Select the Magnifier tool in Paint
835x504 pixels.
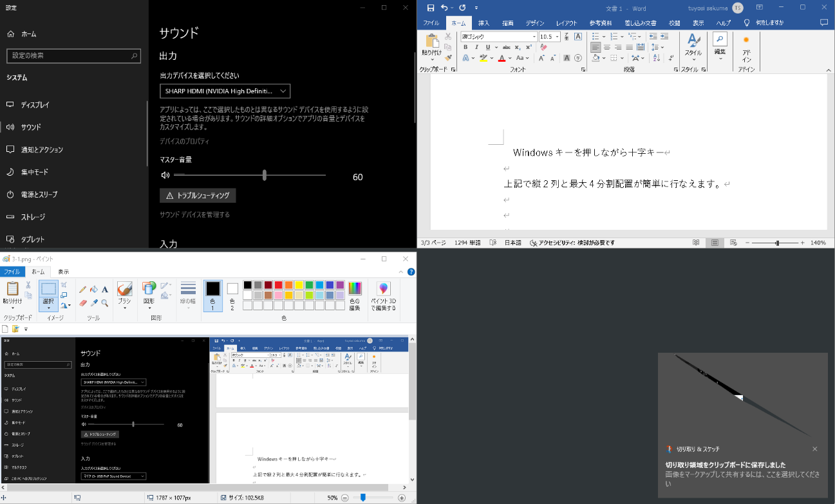point(104,303)
